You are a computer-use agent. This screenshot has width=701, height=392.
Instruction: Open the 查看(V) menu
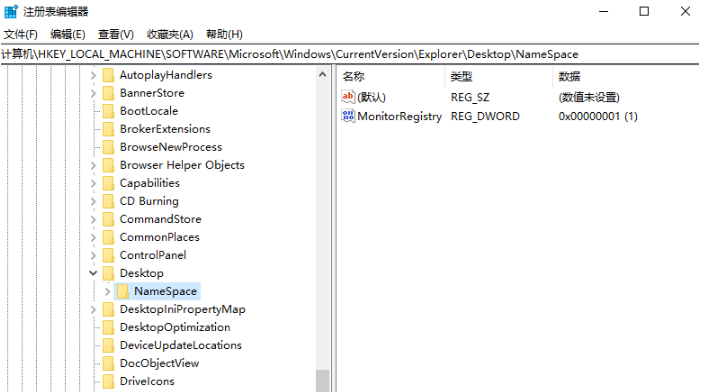(116, 34)
